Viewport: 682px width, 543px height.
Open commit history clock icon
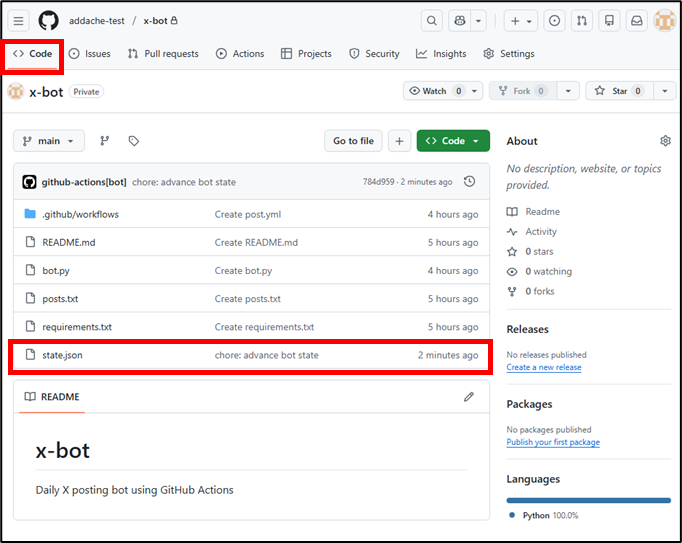point(469,182)
